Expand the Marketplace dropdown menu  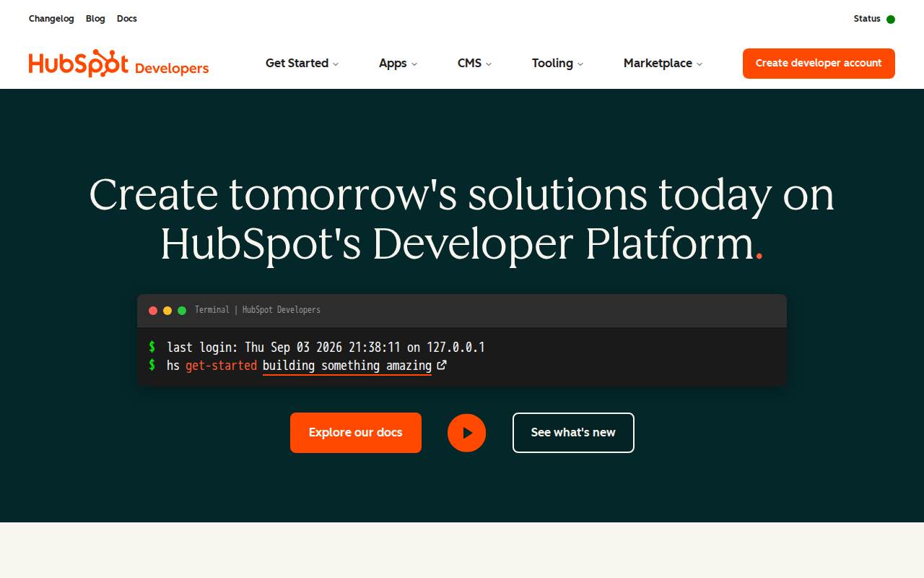663,64
